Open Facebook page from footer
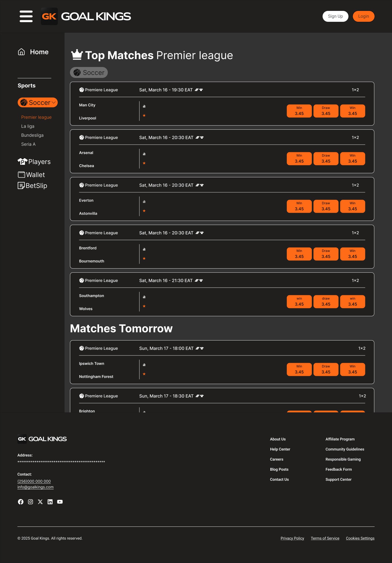This screenshot has width=392, height=563. click(x=21, y=502)
